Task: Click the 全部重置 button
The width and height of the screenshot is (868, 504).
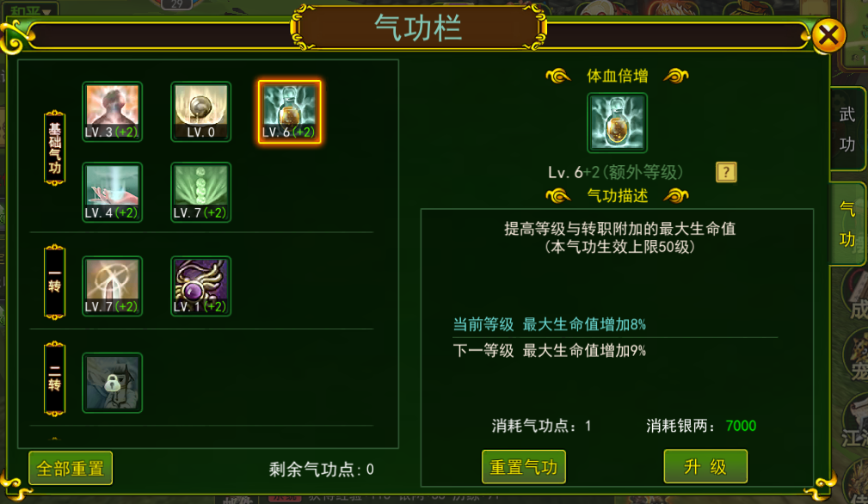Action: (71, 468)
